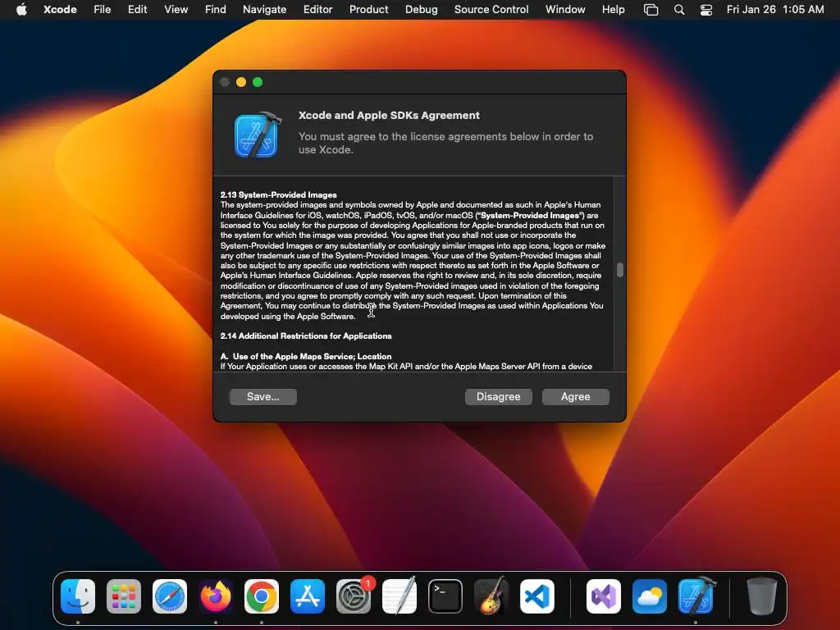Click the 'A. Use of the Apple Maps Service; Location' heading
Image resolution: width=840 pixels, height=630 pixels.
point(306,356)
